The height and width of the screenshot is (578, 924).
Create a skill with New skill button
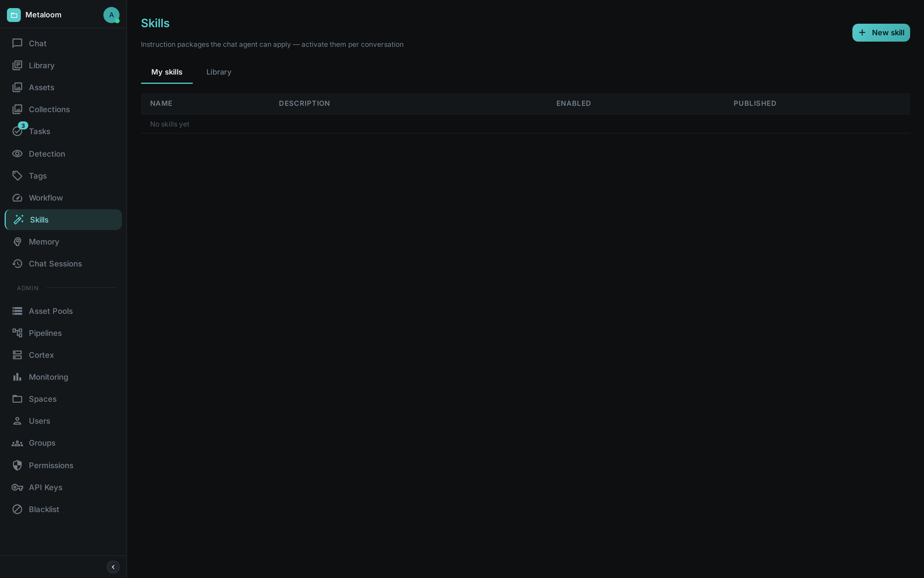(x=881, y=32)
